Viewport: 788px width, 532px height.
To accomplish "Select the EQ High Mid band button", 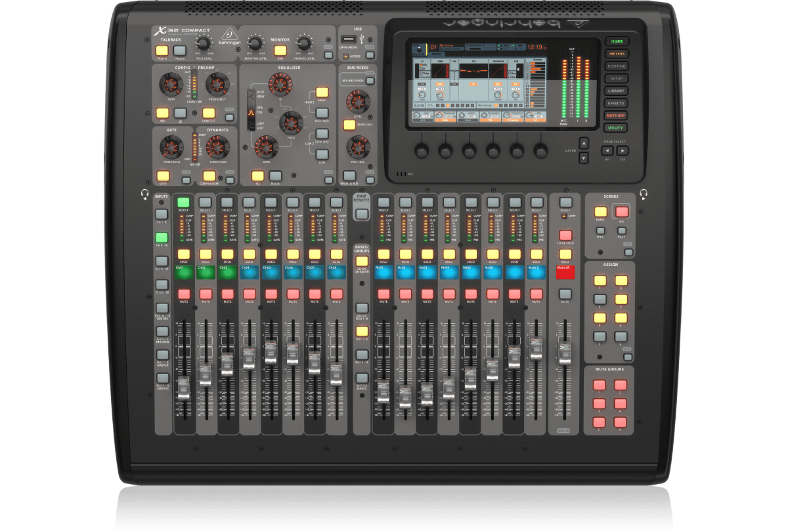I will click(322, 114).
